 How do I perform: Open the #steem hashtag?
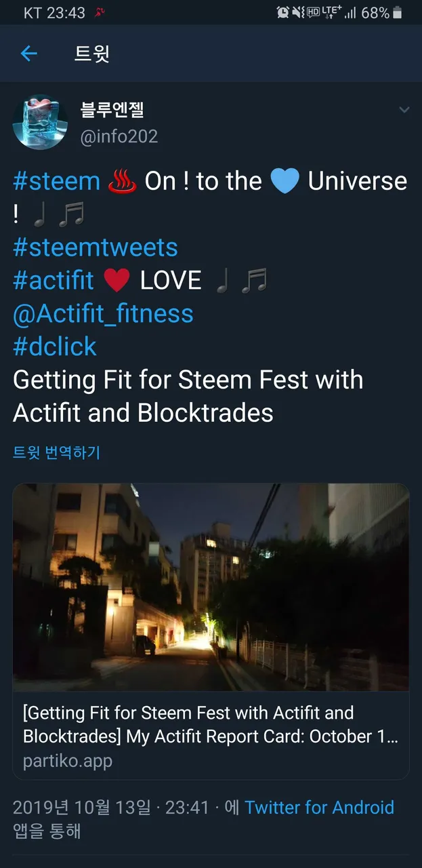pyautogui.click(x=56, y=181)
